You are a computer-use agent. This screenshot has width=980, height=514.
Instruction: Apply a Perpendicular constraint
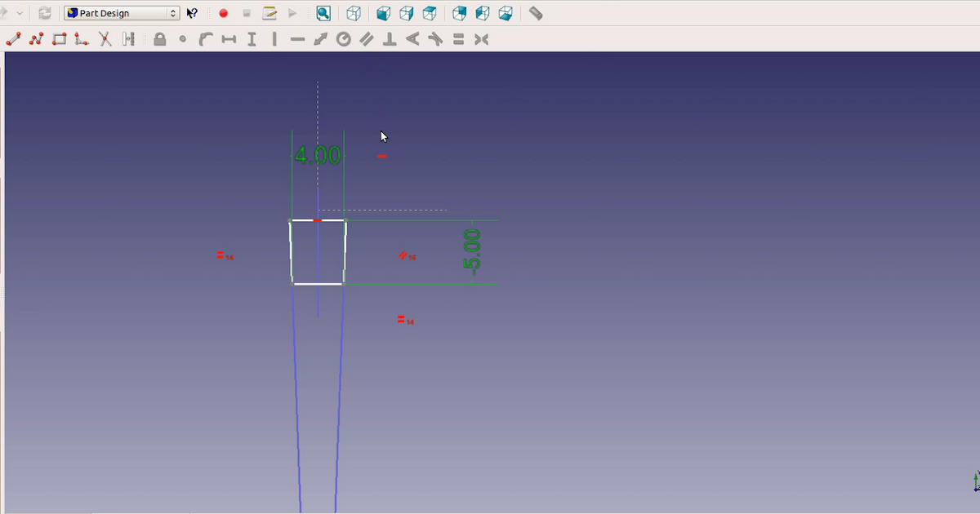(389, 38)
